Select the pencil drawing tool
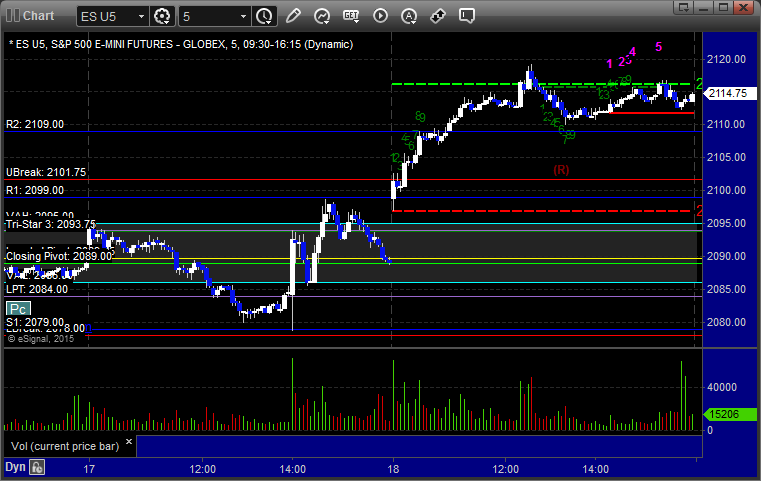The width and height of the screenshot is (761, 481). [293, 16]
